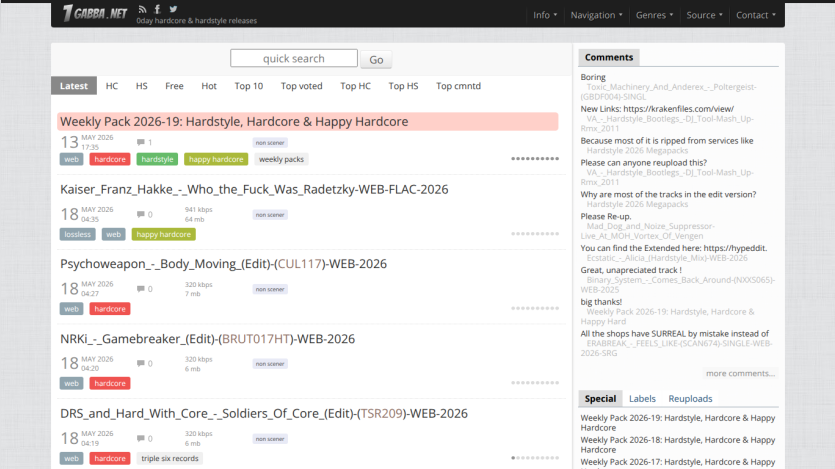
Task: Expand the Info dropdown menu
Action: [x=545, y=15]
